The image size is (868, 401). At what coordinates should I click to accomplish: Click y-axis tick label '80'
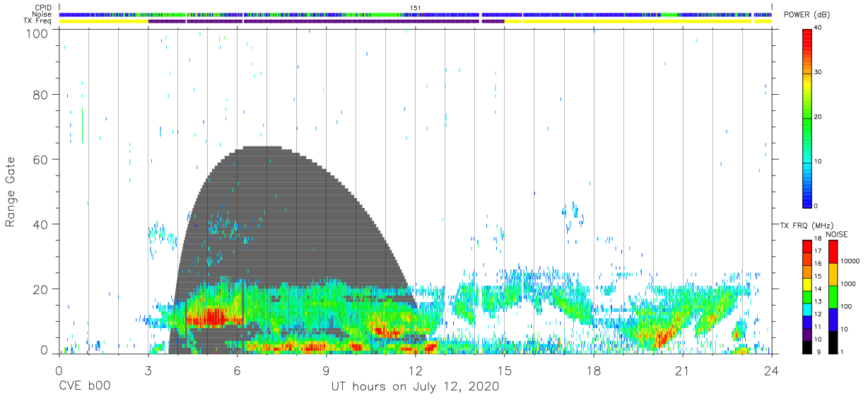pos(42,95)
